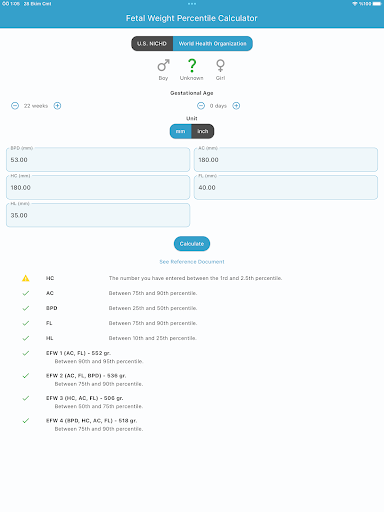The image size is (384, 512).
Task: Tap the three-dot multitasking indicator
Action: click(192, 4)
